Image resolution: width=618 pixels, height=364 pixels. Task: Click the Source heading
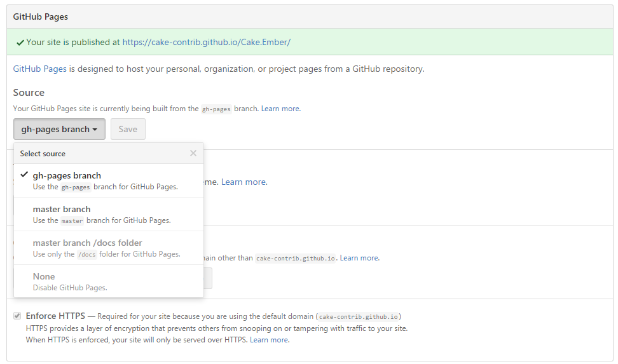pos(29,93)
